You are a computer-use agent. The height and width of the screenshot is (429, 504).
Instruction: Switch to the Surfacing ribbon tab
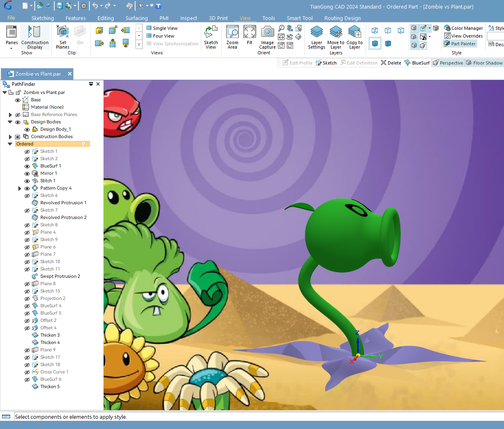tap(137, 18)
